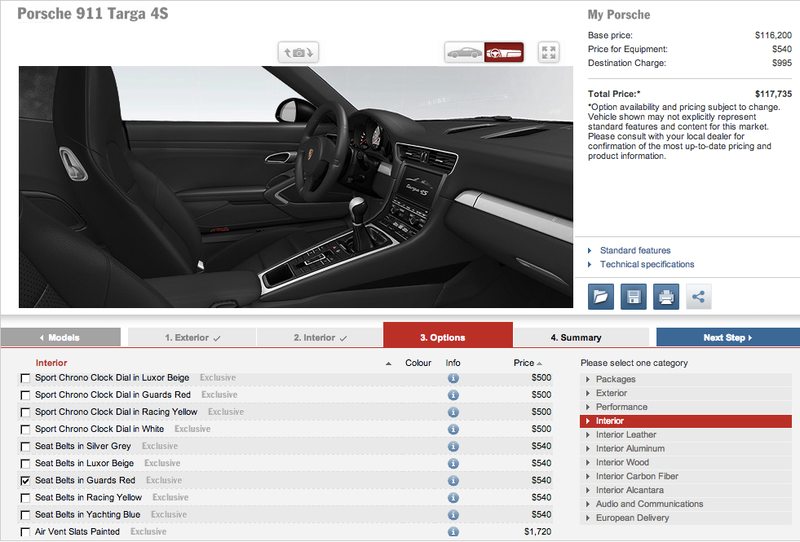Expand the Exterior category
This screenshot has height=542, width=800.
pos(686,393)
